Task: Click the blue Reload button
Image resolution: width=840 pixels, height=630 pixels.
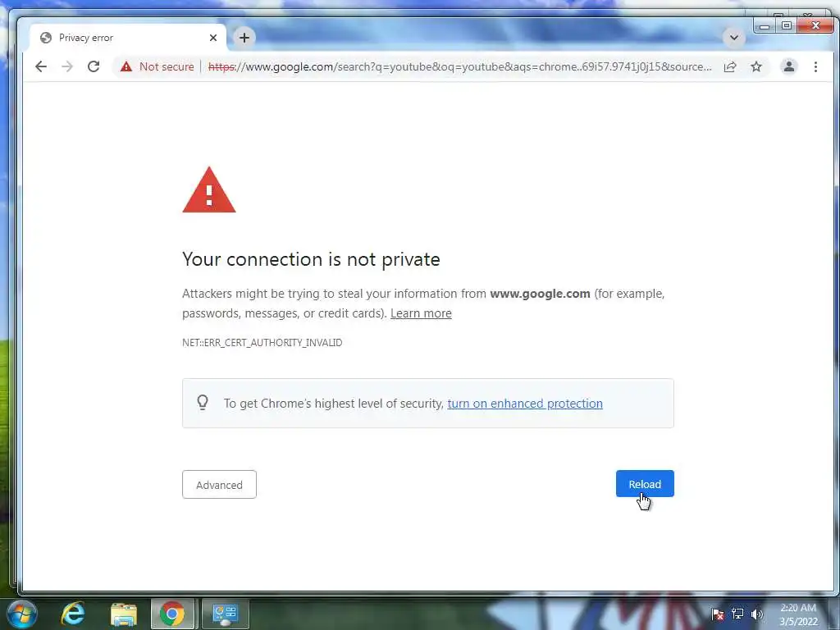Action: point(645,484)
